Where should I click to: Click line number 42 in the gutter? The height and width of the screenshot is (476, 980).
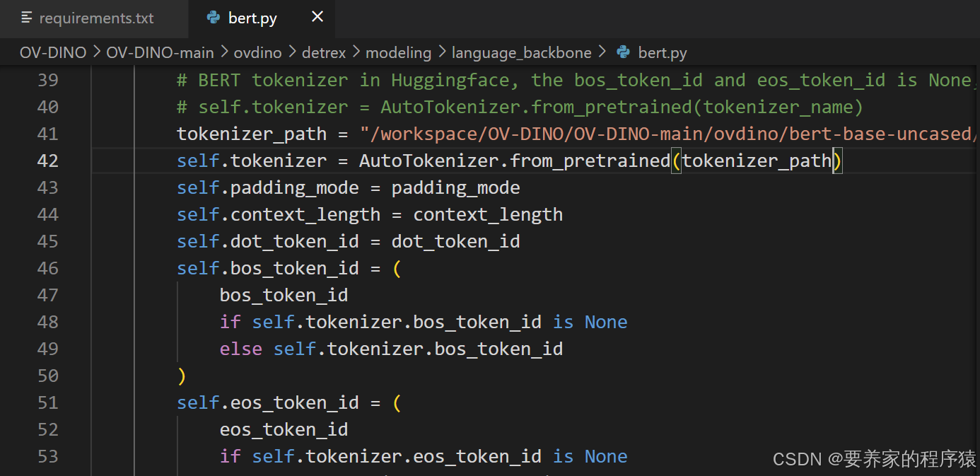pyautogui.click(x=47, y=161)
